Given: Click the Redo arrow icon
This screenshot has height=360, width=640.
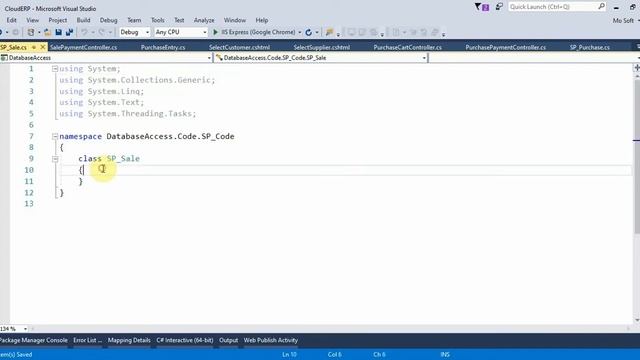Looking at the screenshot, I should (x=102, y=32).
